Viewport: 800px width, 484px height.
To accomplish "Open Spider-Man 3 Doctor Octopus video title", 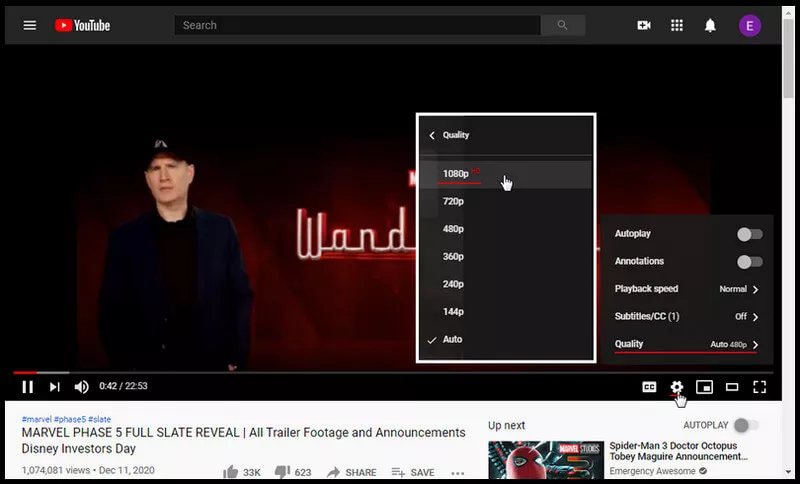I will tap(679, 451).
